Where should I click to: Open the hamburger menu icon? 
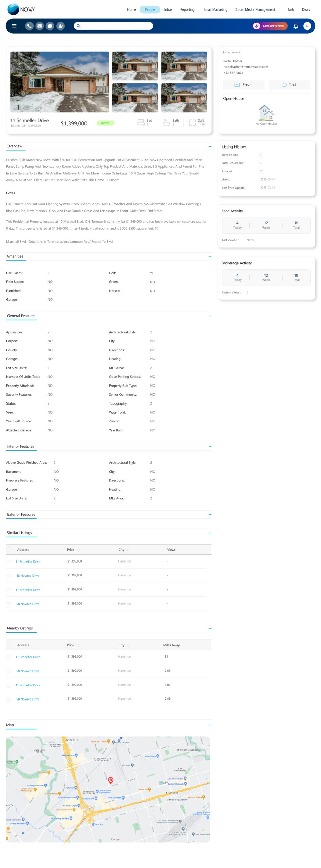click(x=14, y=26)
